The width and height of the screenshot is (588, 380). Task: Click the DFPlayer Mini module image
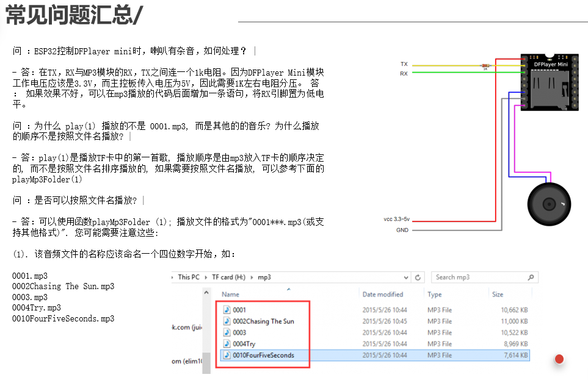[x=550, y=82]
